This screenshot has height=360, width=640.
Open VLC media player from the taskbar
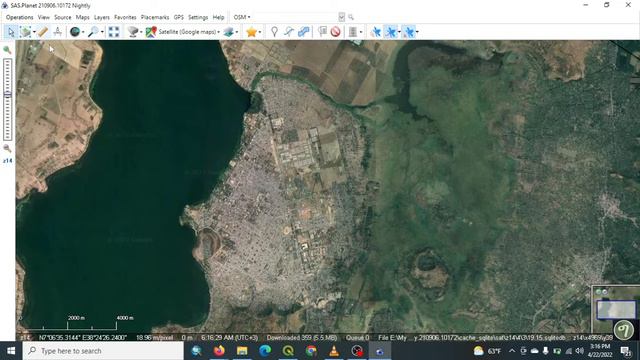(x=334, y=351)
